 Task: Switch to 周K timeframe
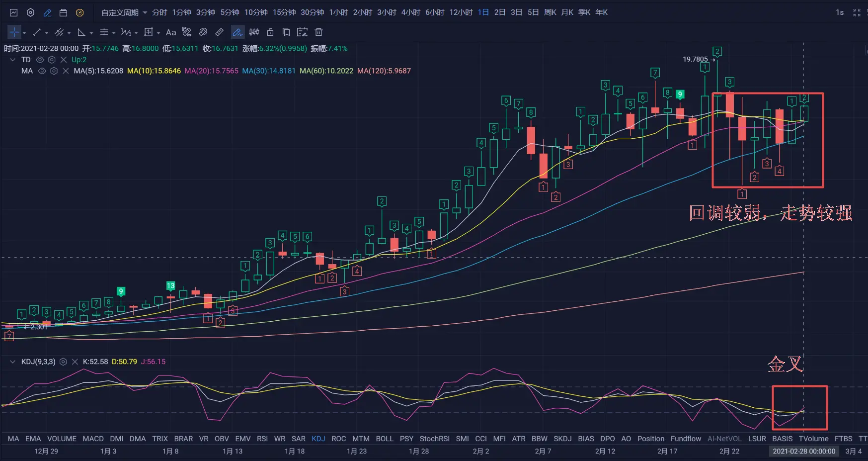(x=550, y=12)
